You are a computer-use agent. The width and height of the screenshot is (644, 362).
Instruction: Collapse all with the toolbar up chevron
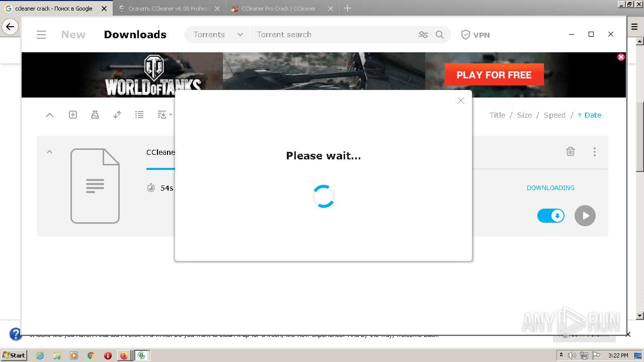[50, 115]
